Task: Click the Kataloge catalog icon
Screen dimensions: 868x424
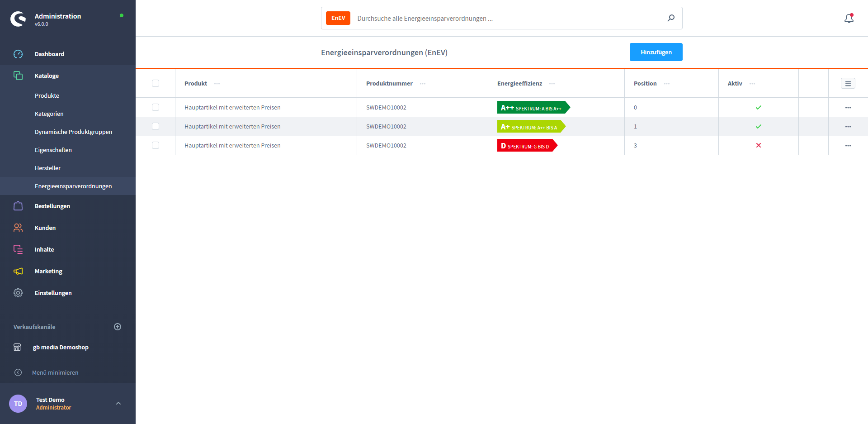Action: 18,76
